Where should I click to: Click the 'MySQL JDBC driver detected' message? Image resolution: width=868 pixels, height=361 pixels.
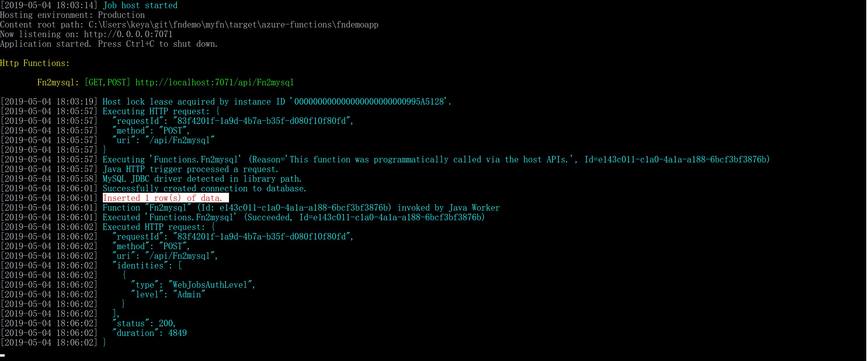pyautogui.click(x=202, y=179)
